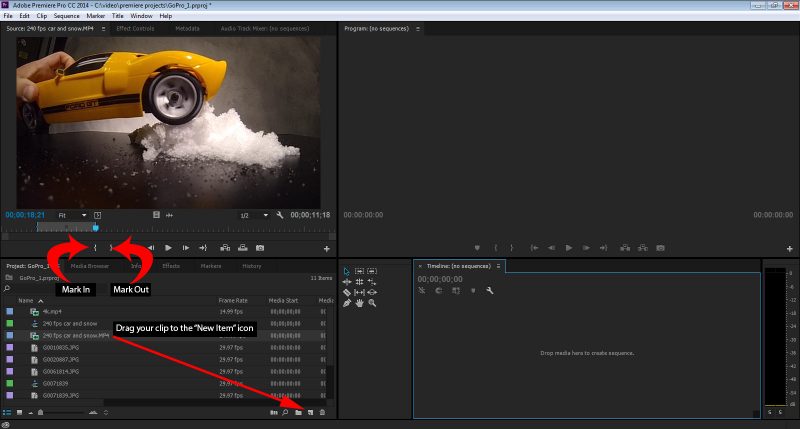Viewport: 800px width, 429px height.
Task: Click the Clear trash icon in Project panel
Action: pyautogui.click(x=322, y=412)
